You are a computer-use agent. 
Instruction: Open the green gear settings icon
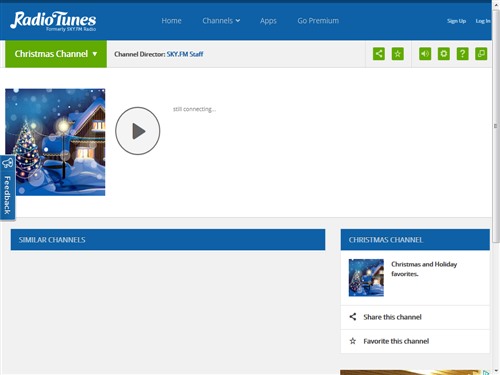[x=444, y=54]
